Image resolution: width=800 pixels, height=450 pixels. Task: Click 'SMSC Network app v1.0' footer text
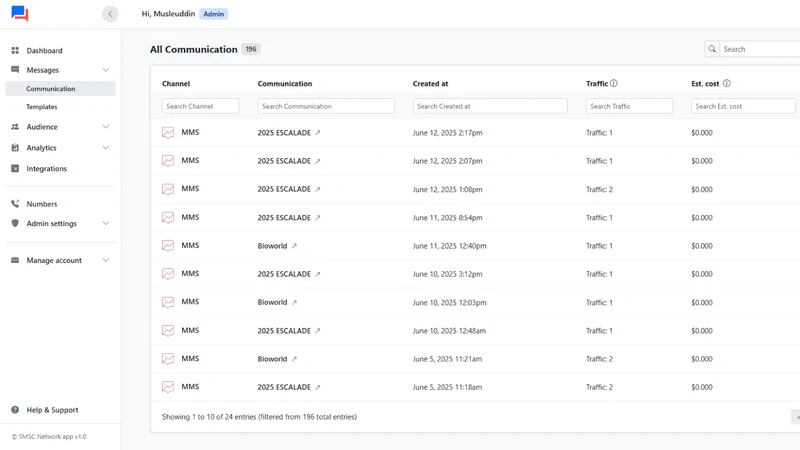click(x=49, y=437)
